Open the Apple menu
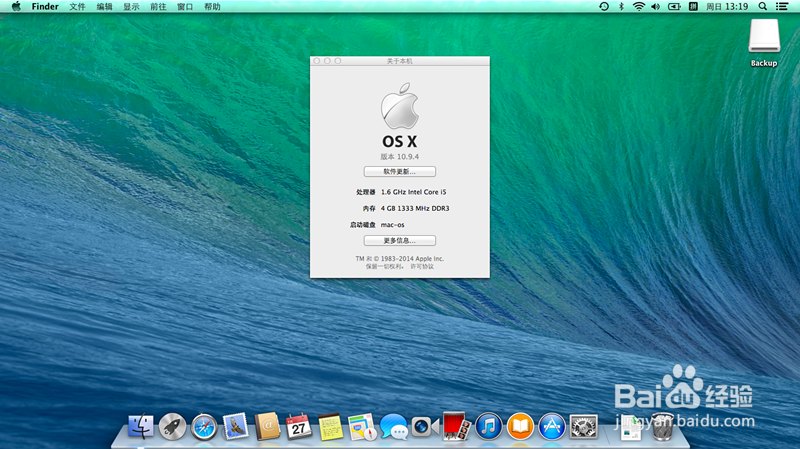 16,7
